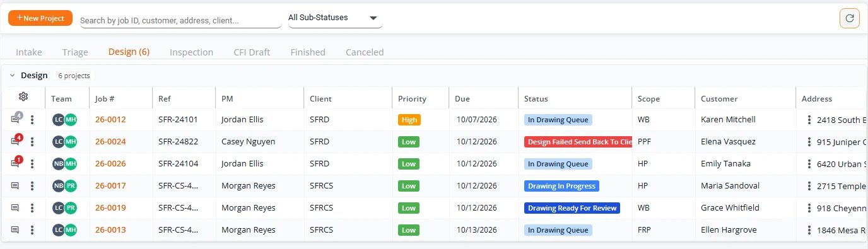Open comments for job 26-0017

tap(15, 186)
